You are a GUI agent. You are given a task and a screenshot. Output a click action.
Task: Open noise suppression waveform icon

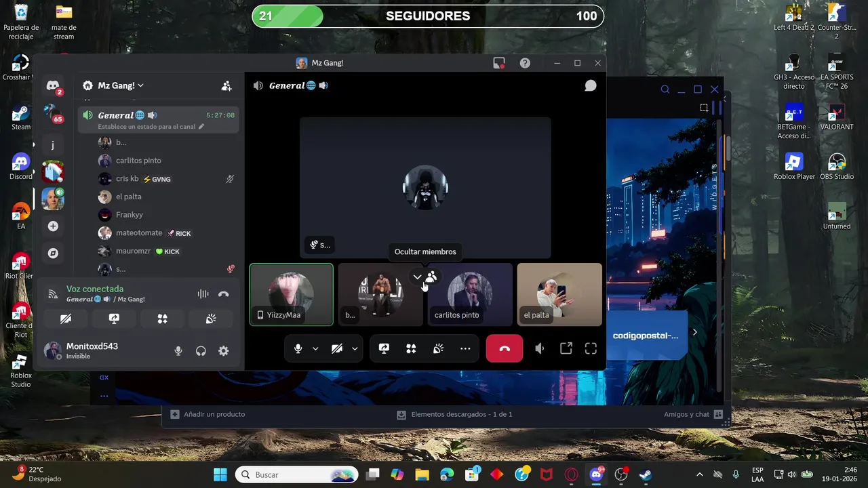point(203,293)
